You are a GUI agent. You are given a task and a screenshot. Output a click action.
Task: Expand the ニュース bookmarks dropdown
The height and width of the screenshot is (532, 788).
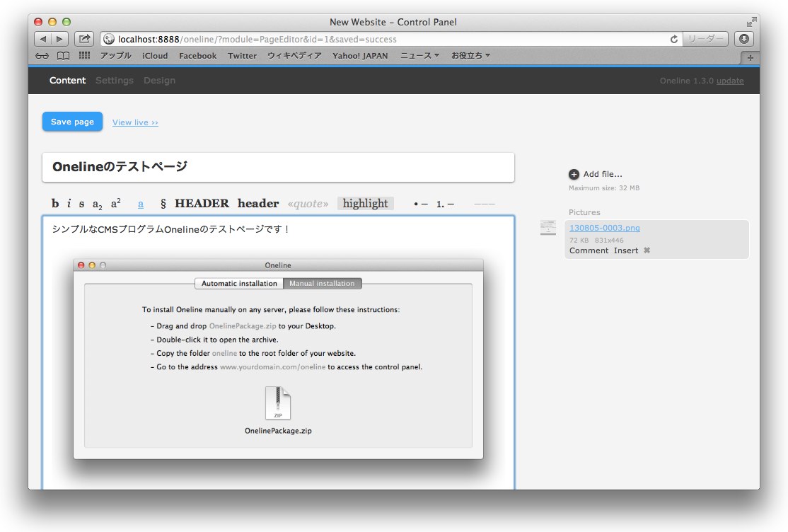[x=419, y=55]
